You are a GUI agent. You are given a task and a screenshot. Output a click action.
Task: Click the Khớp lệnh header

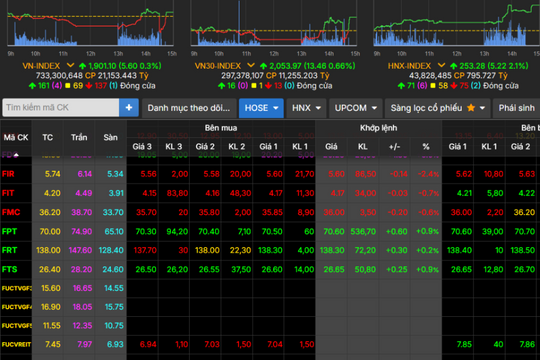(x=378, y=128)
